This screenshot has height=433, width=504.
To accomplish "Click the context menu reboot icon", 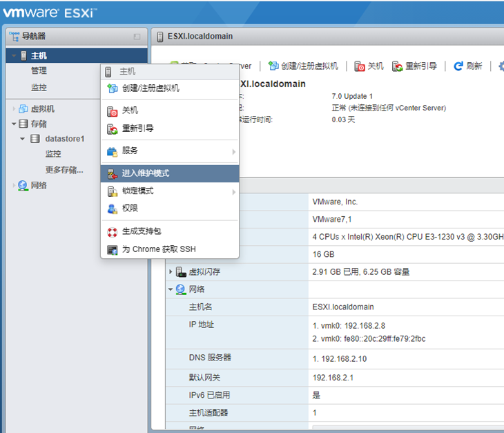I will (112, 129).
